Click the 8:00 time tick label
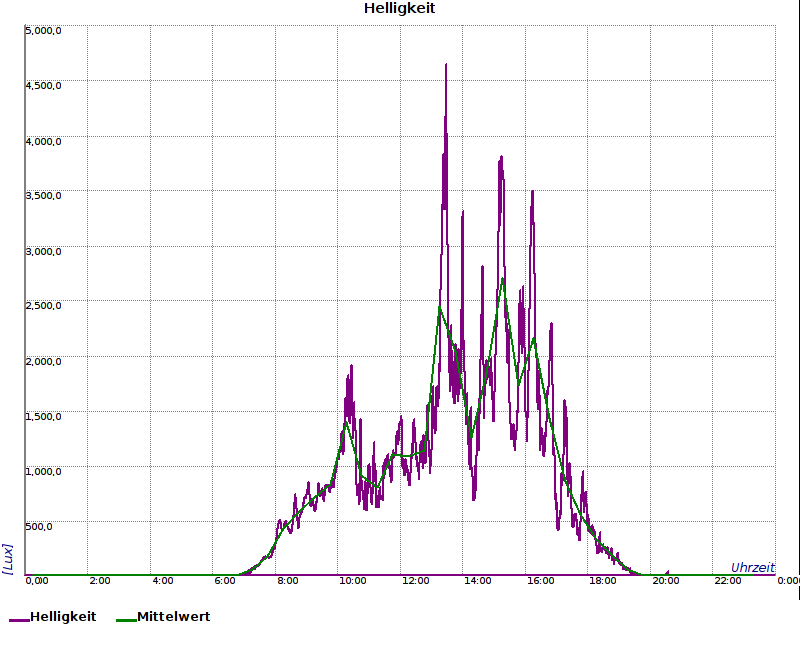 tap(288, 581)
